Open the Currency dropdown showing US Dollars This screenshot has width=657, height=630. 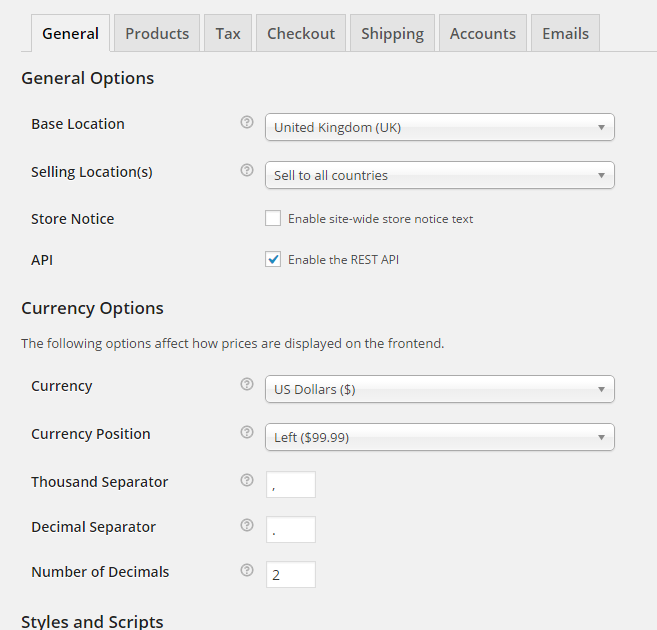[x=439, y=389]
